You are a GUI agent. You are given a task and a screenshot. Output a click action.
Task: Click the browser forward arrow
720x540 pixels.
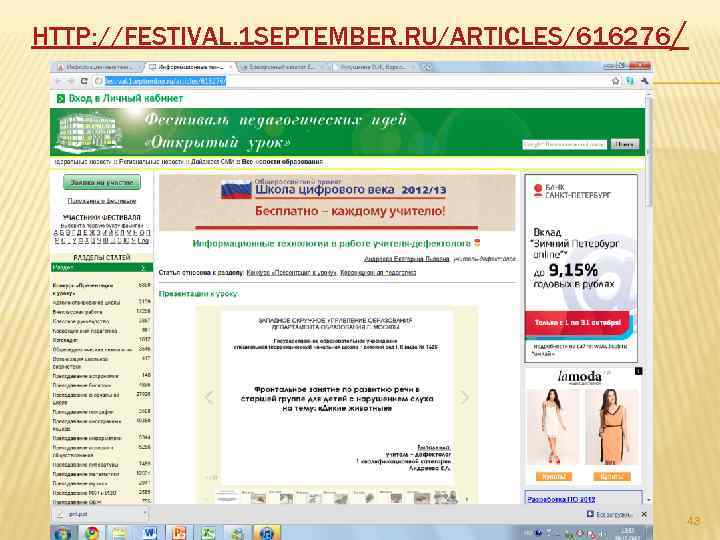coord(71,81)
